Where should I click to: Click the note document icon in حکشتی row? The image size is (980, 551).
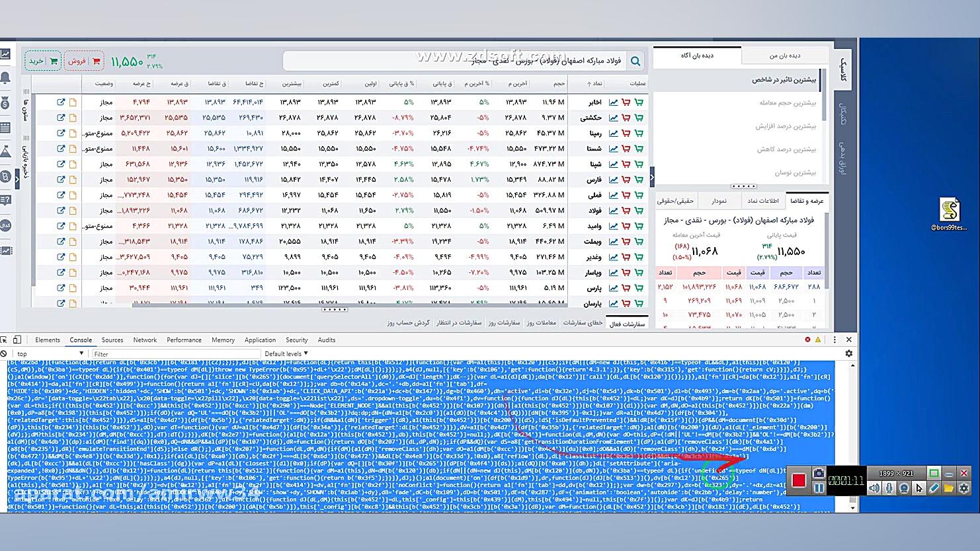73,118
